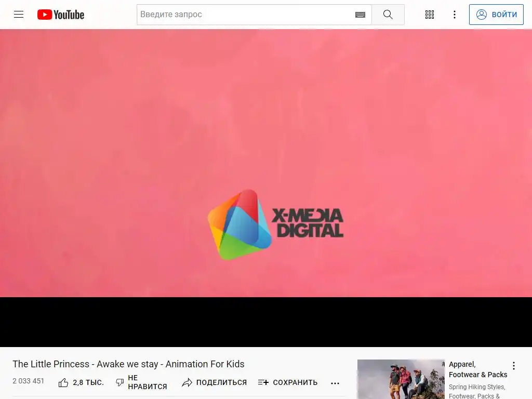Open the hamburger guide menu

pos(19,14)
